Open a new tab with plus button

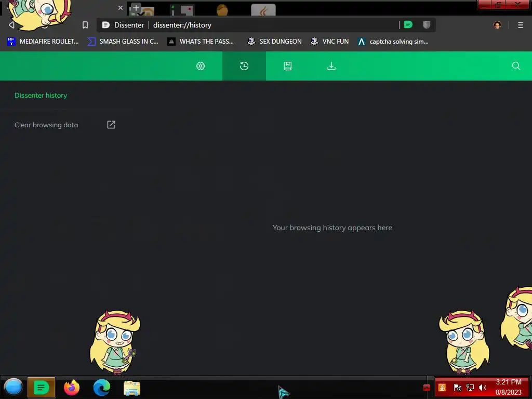point(136,8)
